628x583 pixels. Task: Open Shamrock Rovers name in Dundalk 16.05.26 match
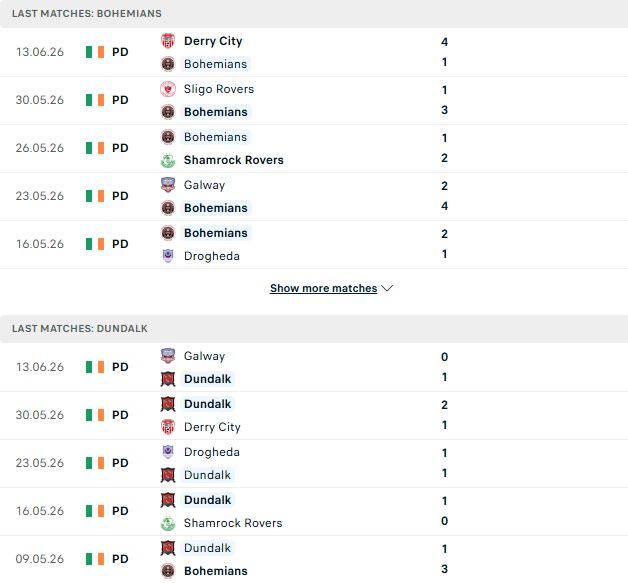tap(233, 523)
